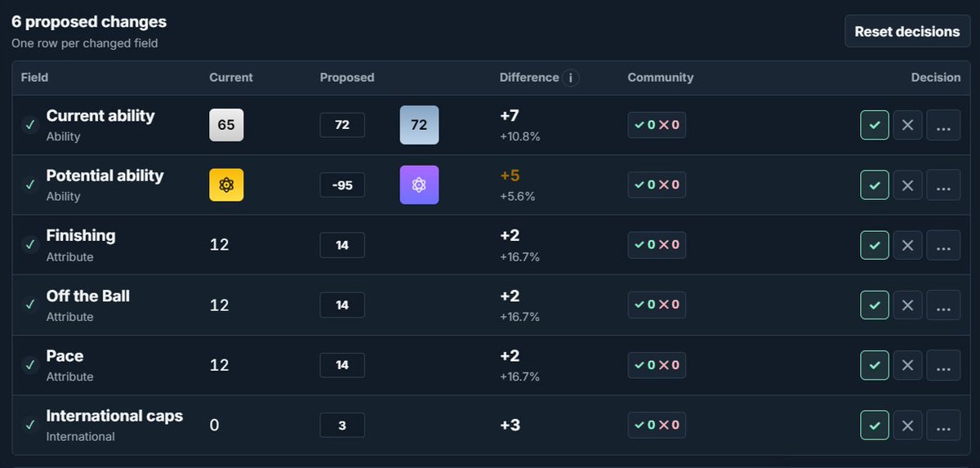Viewport: 980px width, 468px height.
Task: Edit the proposed Finishing 14 field
Action: tap(342, 245)
